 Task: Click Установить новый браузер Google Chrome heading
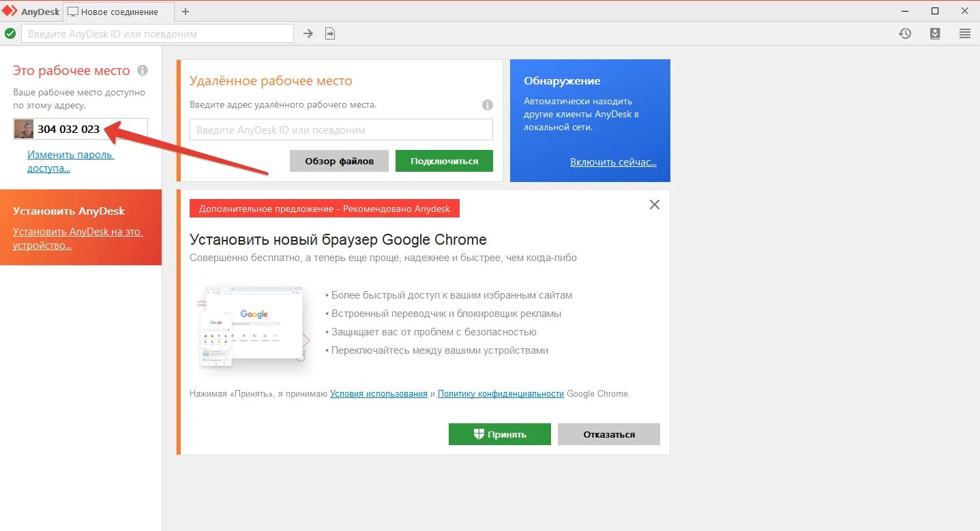coord(338,240)
